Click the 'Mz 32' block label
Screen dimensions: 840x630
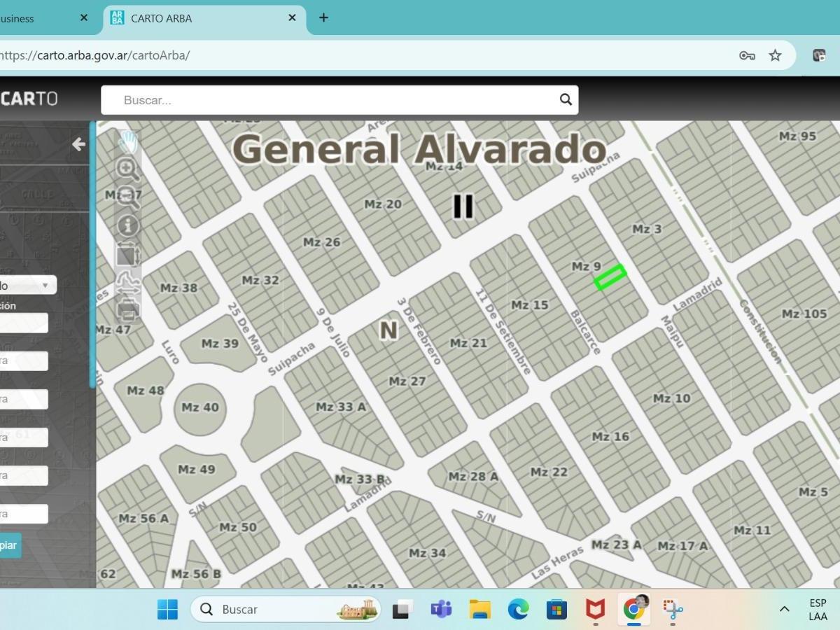(x=260, y=280)
